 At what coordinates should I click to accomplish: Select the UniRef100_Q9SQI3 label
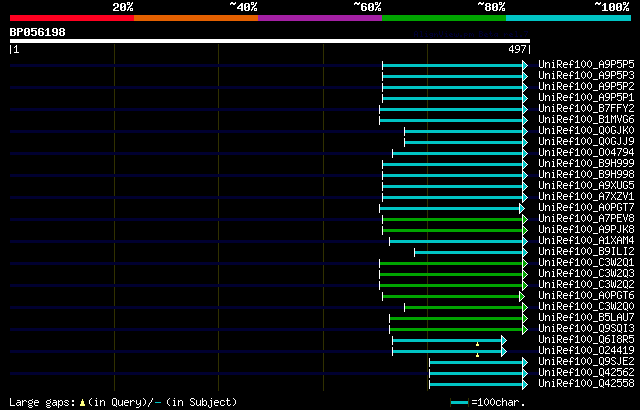coord(586,329)
